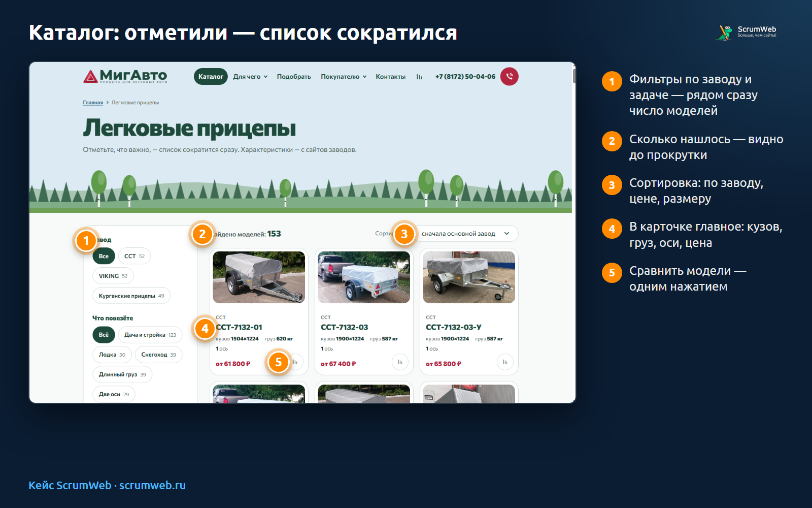The image size is (812, 508).
Task: Open the ССТ-7132-03-У model title
Action: coord(454,327)
